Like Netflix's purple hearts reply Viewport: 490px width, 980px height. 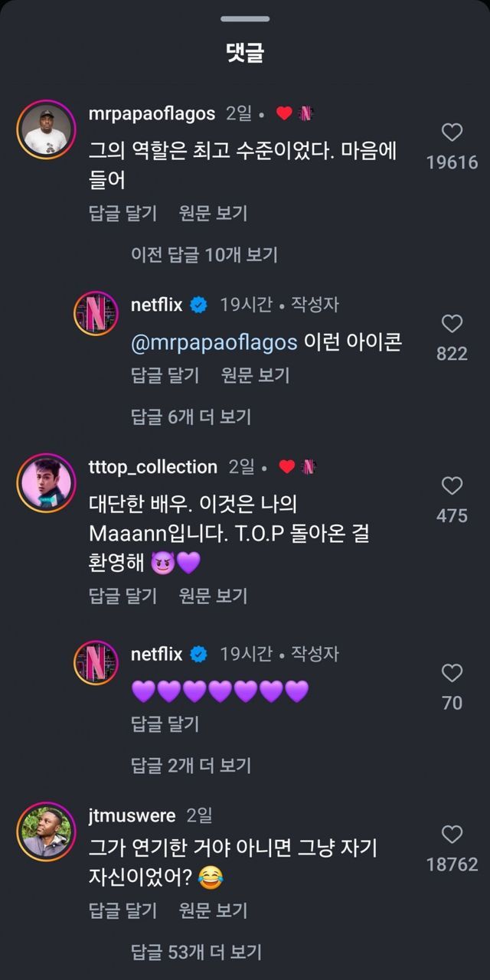coord(452,673)
